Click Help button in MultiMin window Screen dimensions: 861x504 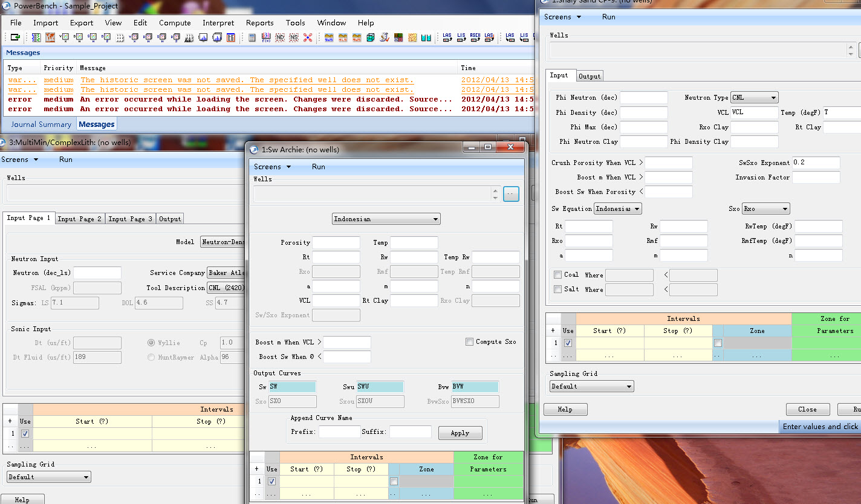(22, 499)
